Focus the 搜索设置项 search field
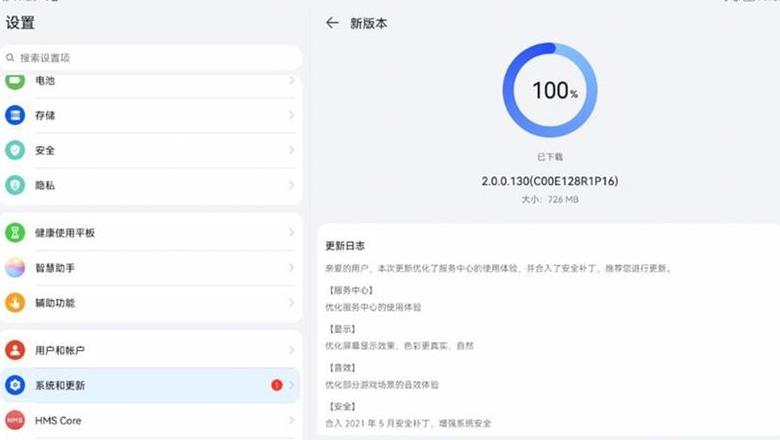 pos(151,58)
